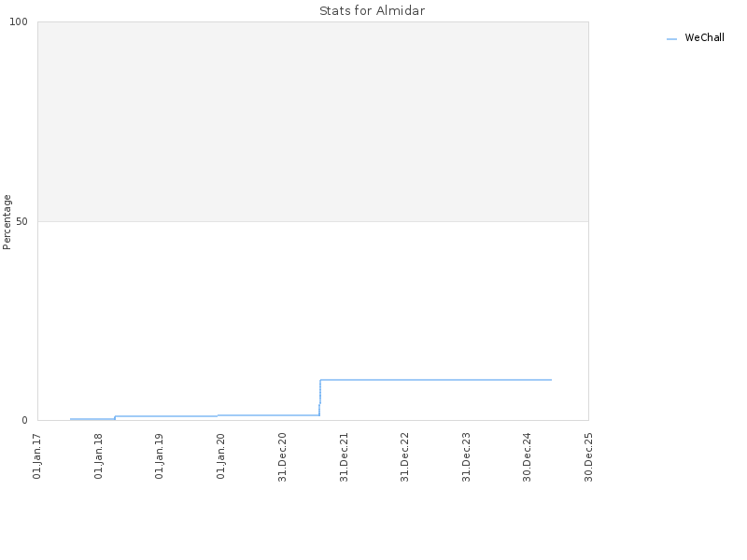Select the 30.Dec.24 date tick label
The height and width of the screenshot is (560, 747).
tap(527, 456)
